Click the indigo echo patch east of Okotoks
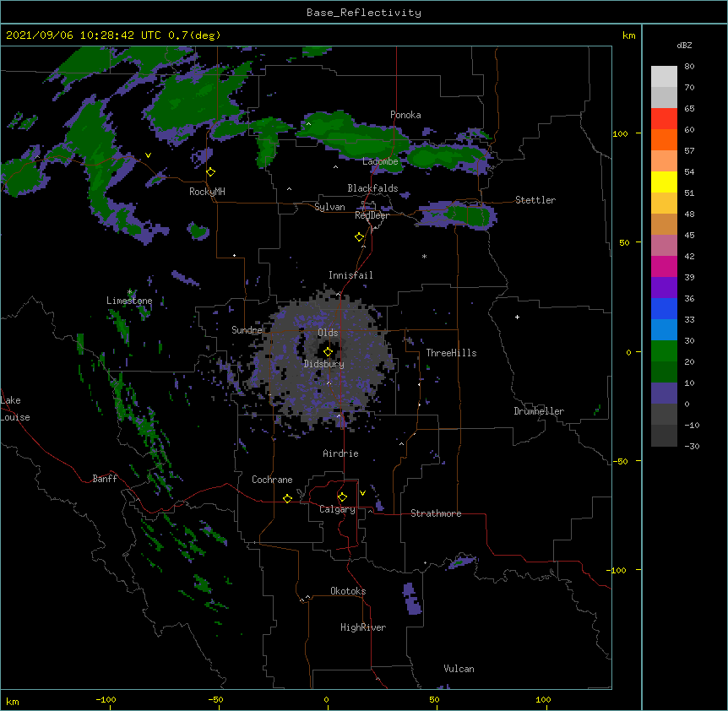 click(x=412, y=600)
